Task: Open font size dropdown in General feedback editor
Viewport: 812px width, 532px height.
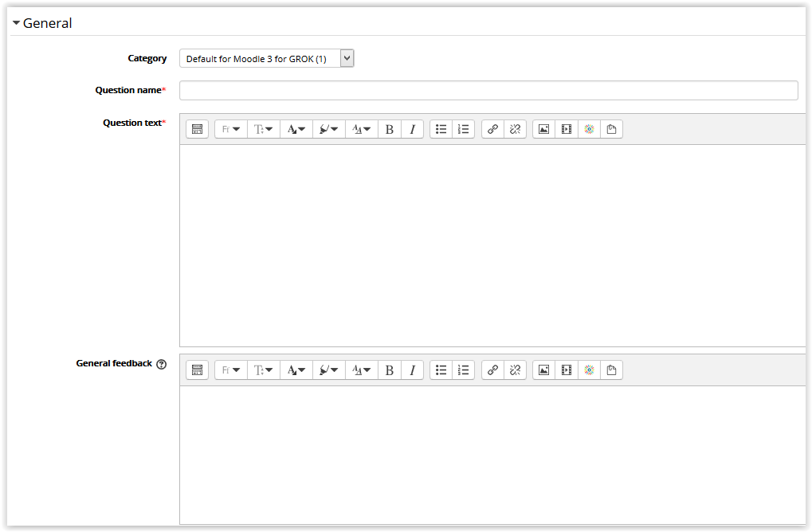Action: click(x=264, y=370)
